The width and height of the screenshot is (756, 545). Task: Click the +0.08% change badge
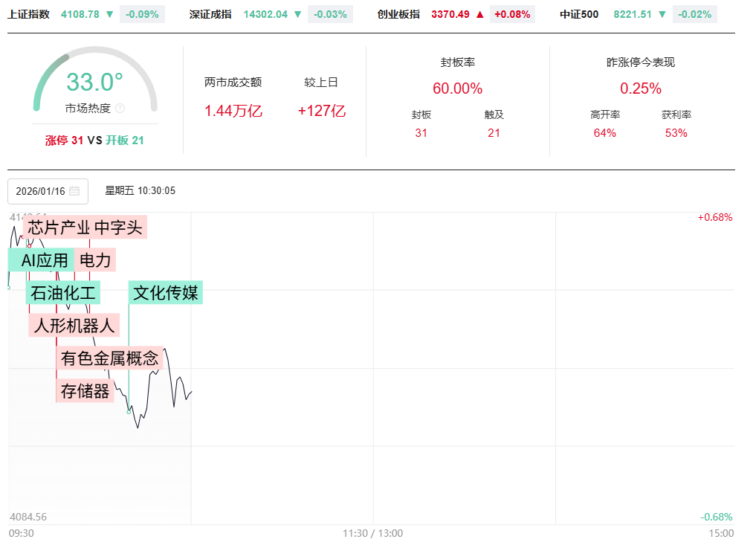pos(512,14)
